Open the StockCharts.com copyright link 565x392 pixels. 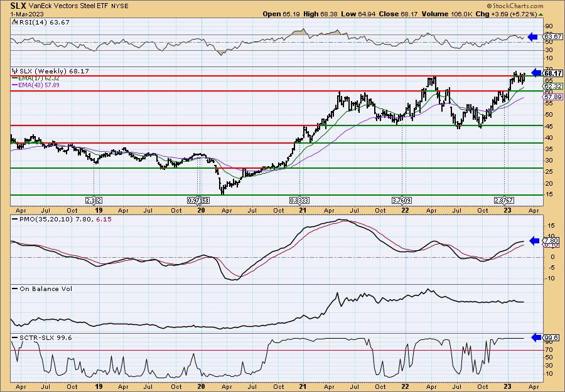[x=515, y=6]
